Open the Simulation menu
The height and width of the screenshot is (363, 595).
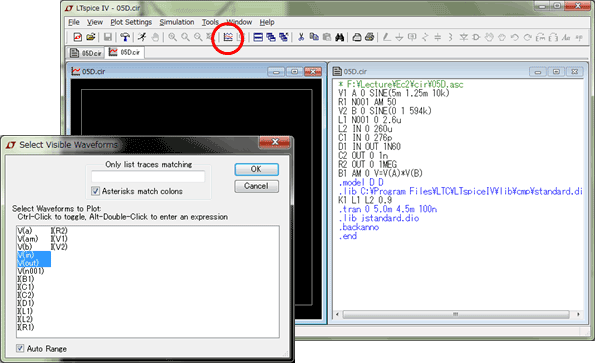tap(176, 22)
